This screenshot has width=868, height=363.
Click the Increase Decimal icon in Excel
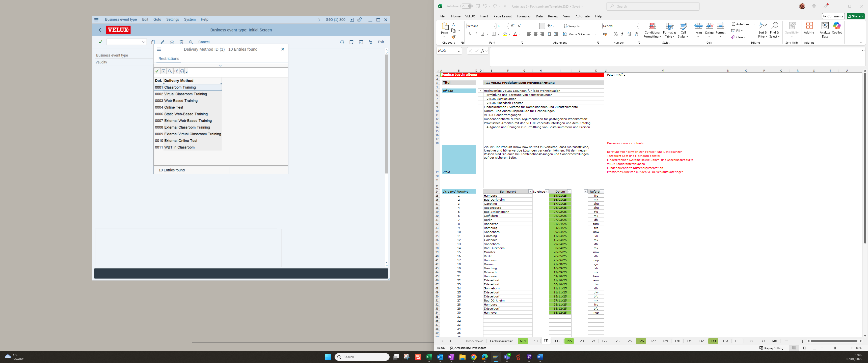630,34
